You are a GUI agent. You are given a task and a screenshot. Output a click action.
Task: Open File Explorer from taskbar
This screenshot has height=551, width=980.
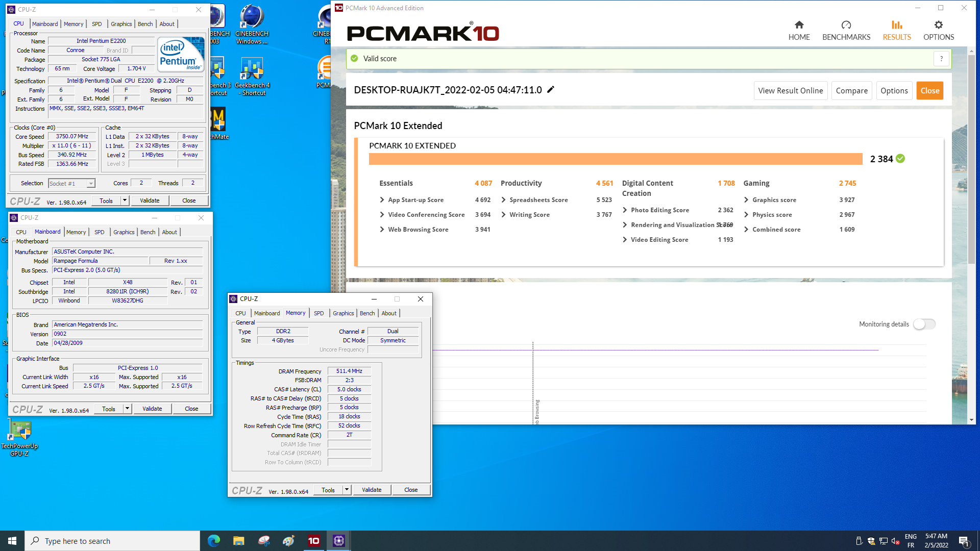point(239,541)
